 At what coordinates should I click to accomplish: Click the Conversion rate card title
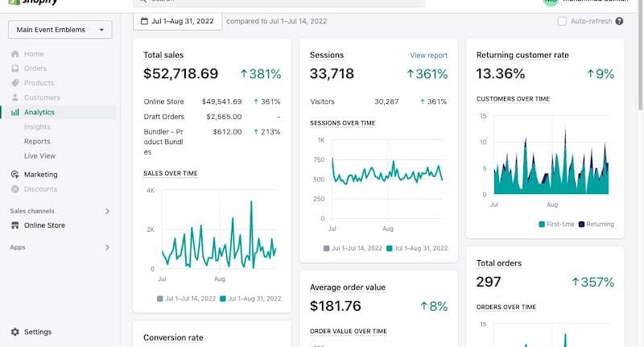(173, 337)
